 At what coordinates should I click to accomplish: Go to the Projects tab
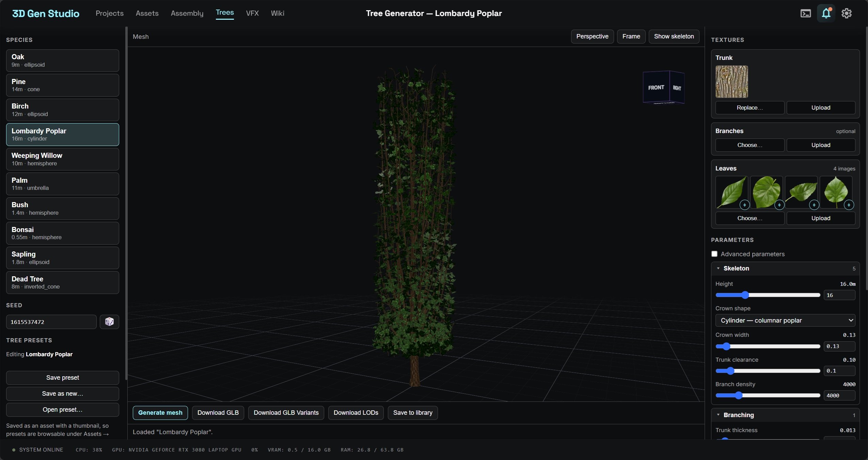coord(110,13)
